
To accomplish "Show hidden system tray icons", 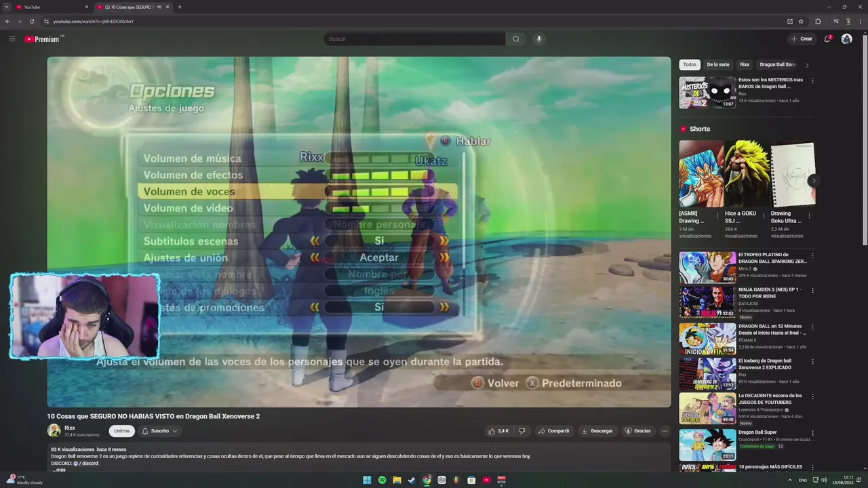I will (x=790, y=480).
